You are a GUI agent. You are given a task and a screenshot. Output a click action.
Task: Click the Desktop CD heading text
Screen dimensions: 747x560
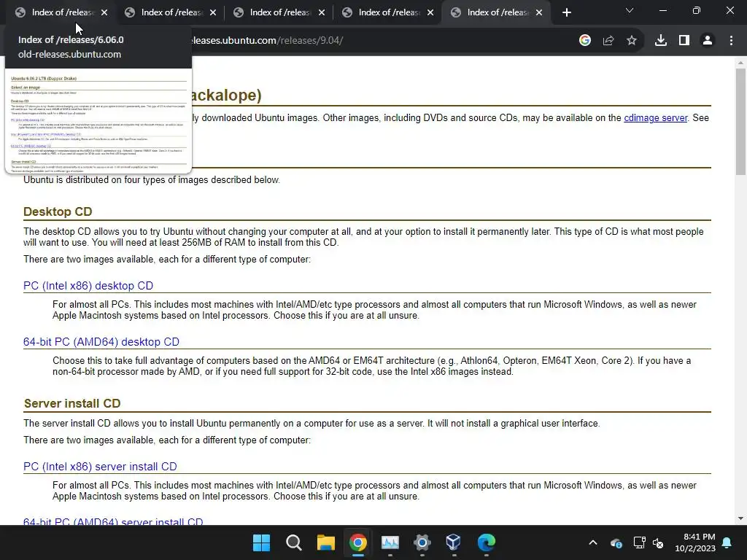coord(58,211)
